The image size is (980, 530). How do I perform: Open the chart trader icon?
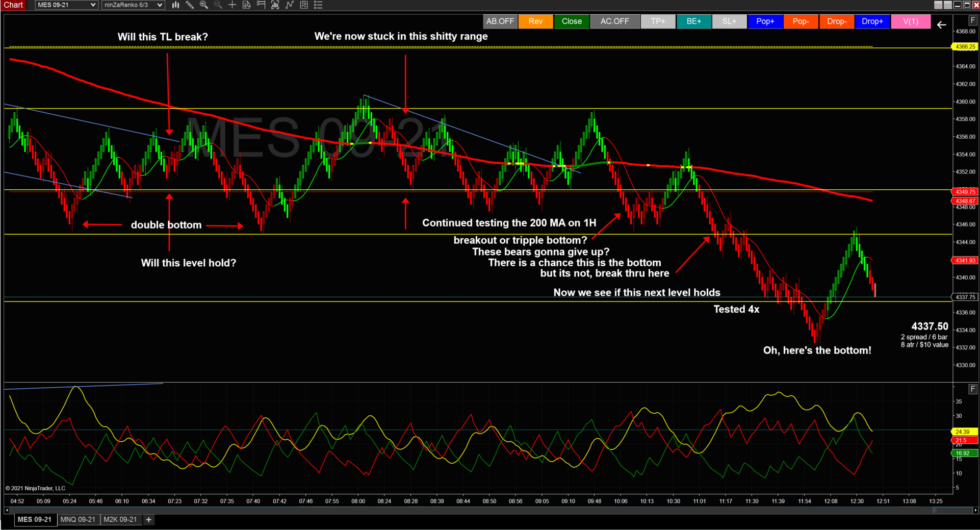(261, 5)
